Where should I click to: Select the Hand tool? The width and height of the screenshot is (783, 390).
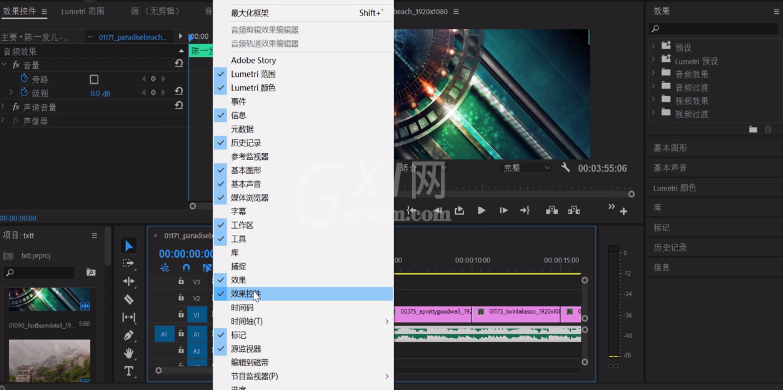[x=129, y=353]
